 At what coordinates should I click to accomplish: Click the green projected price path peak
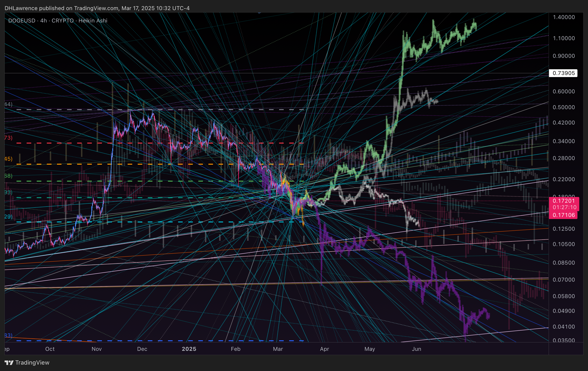(x=474, y=23)
